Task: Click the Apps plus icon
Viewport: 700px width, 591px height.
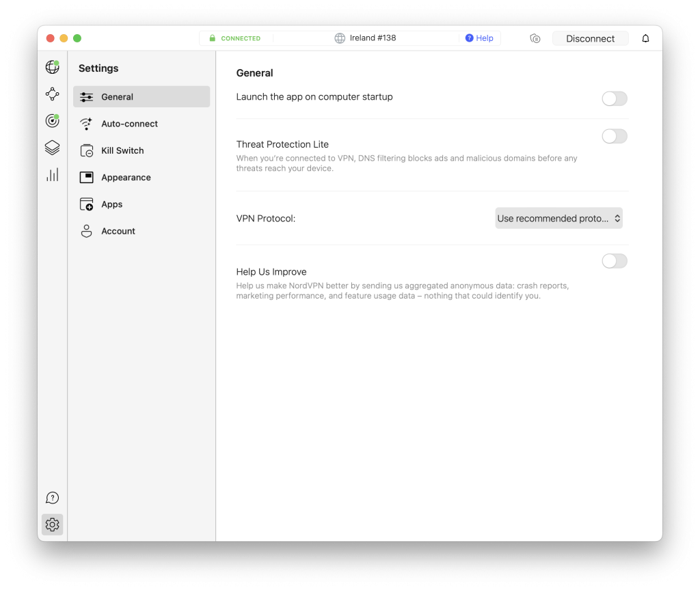Action: click(87, 204)
